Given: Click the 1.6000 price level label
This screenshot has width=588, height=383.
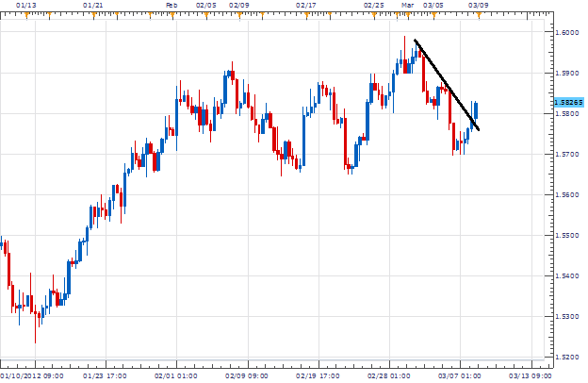Looking at the screenshot, I should [568, 33].
